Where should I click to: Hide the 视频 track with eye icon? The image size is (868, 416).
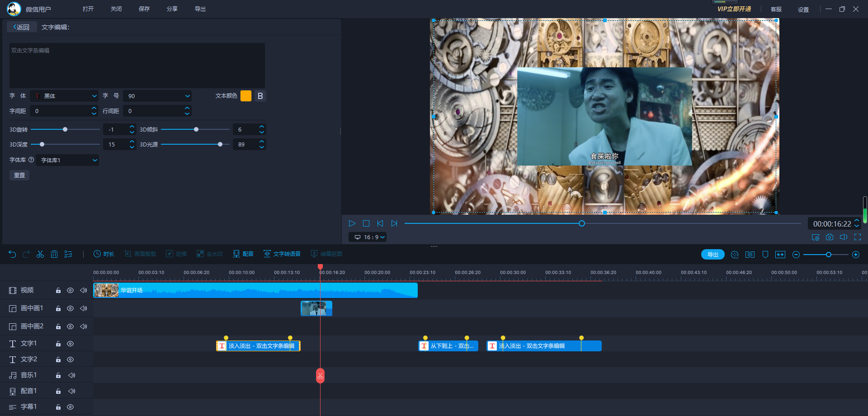pos(70,290)
